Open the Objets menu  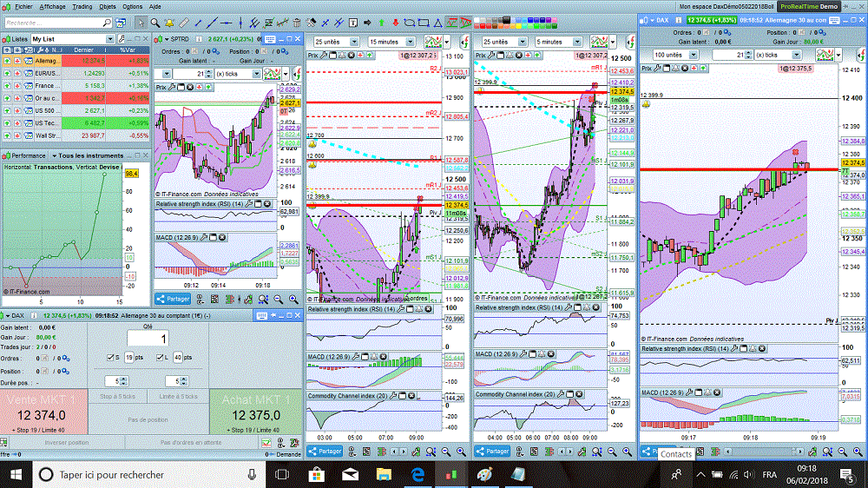108,6
